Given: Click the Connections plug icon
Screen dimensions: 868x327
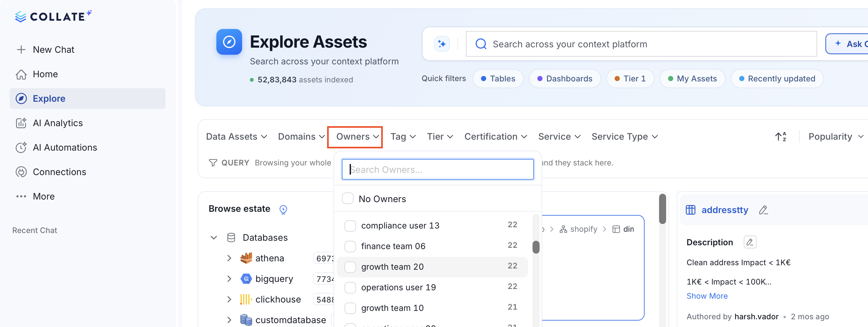Looking at the screenshot, I should point(21,172).
